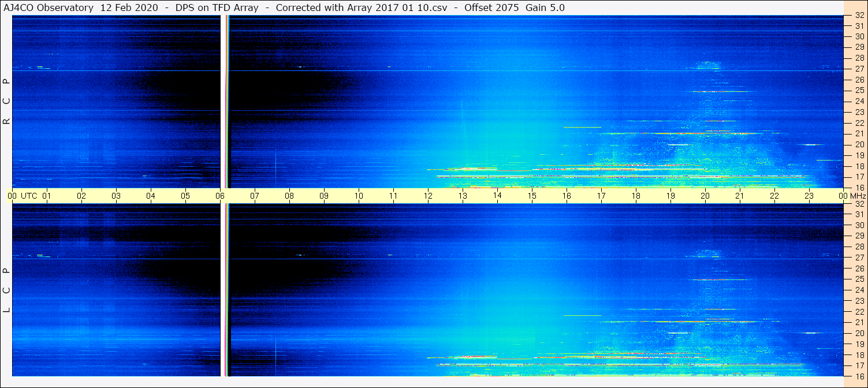Viewport: 868px width, 388px height.
Task: Select 23 MHz frequency tick in RCP panel
Action: (859, 112)
